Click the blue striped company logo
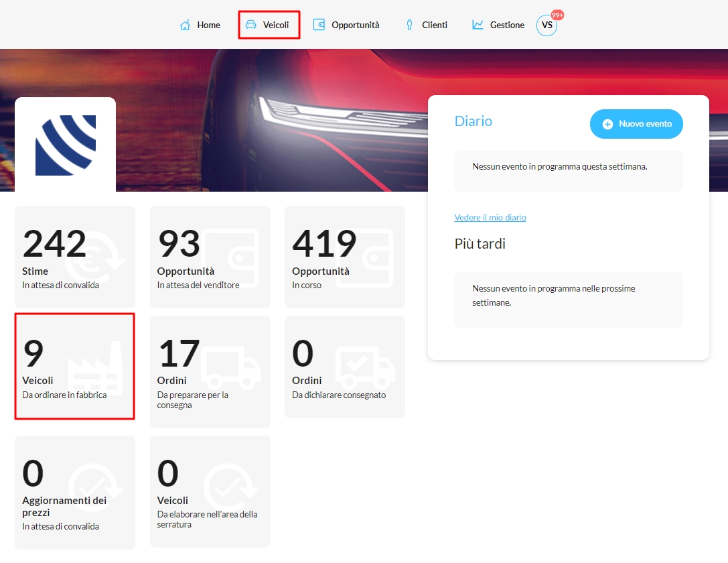728x563 pixels. (x=66, y=145)
